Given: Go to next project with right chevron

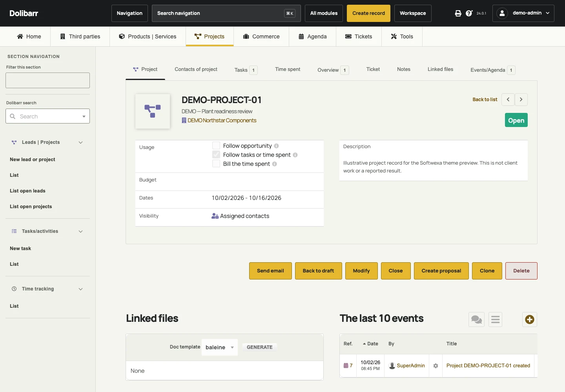Looking at the screenshot, I should [521, 100].
